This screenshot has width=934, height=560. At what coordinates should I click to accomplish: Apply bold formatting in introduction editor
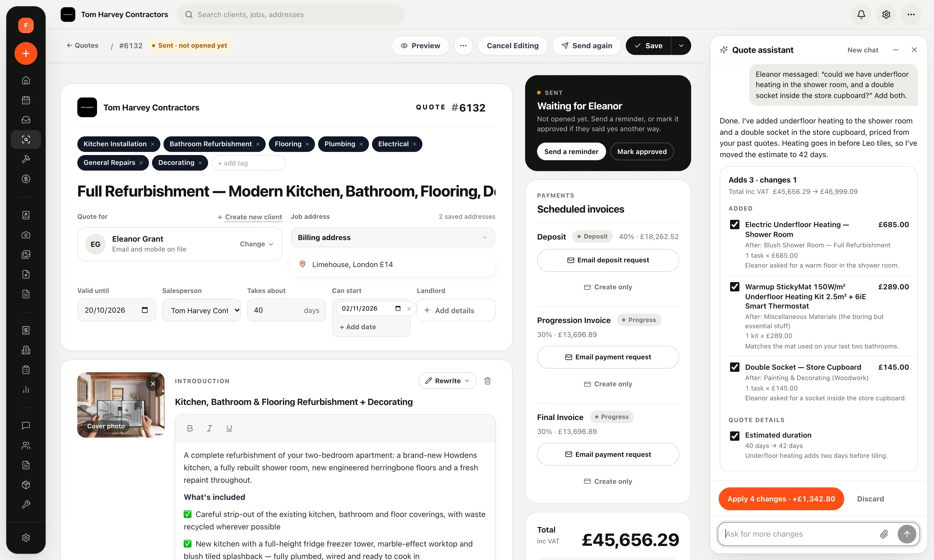click(190, 428)
